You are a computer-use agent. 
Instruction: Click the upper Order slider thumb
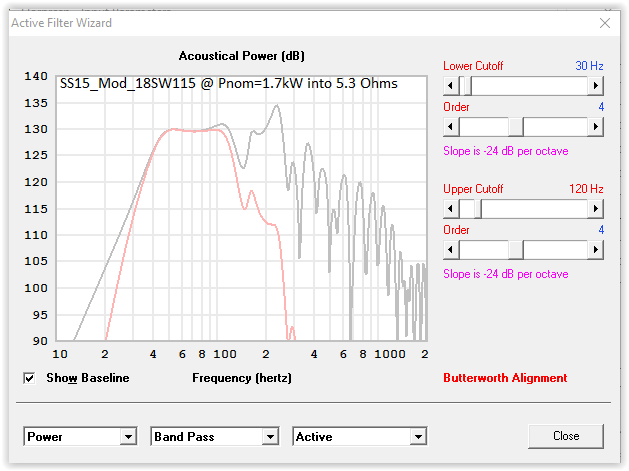click(516, 250)
